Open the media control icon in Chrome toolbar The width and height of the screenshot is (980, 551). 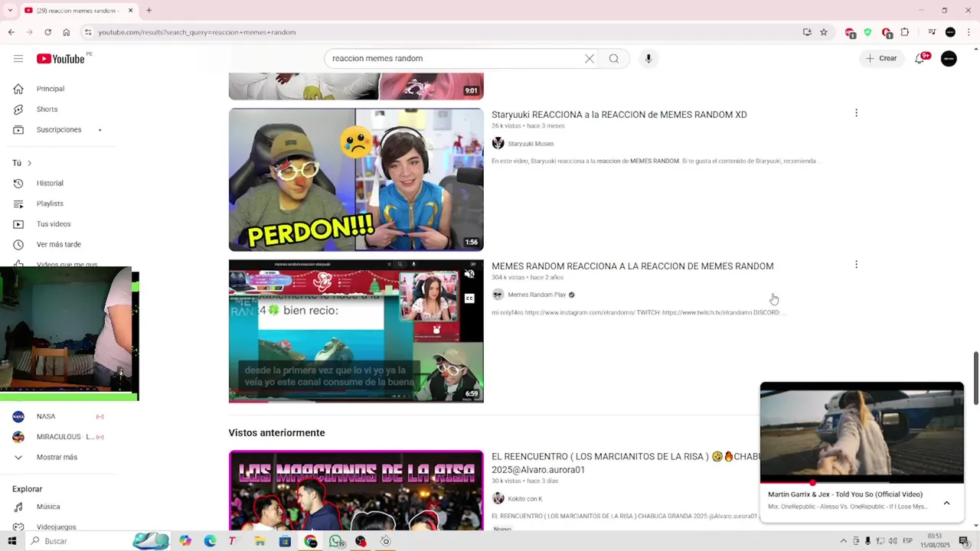tap(932, 32)
